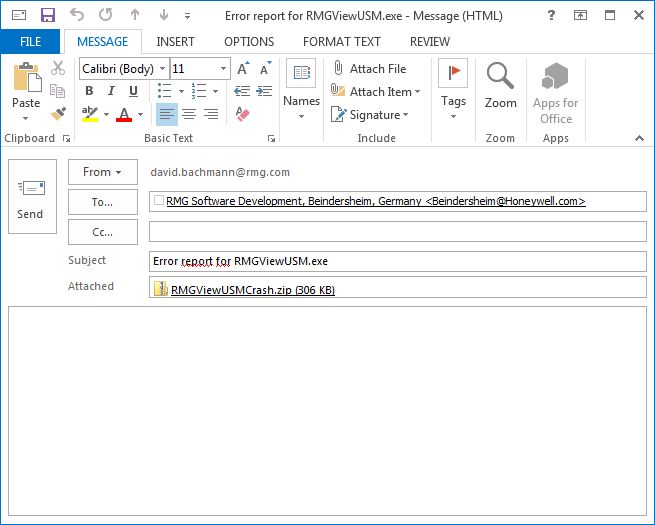Image resolution: width=655 pixels, height=525 pixels.
Task: Toggle presence box beside RMG Software Development
Action: (x=159, y=200)
